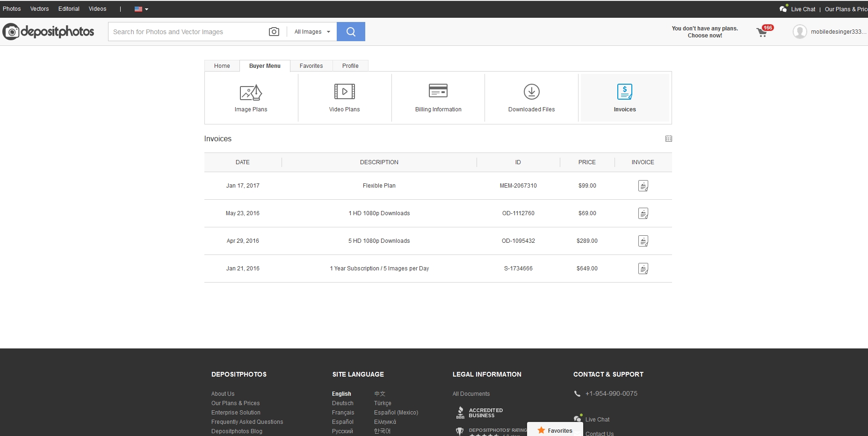The image size is (868, 436).
Task: Click the calendar filter icon beside Invoices
Action: (669, 138)
